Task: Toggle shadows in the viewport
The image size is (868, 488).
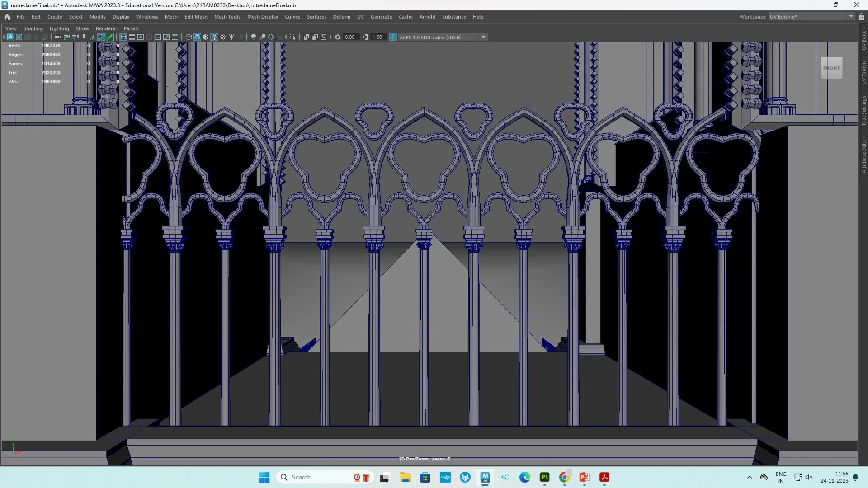Action: point(241,37)
